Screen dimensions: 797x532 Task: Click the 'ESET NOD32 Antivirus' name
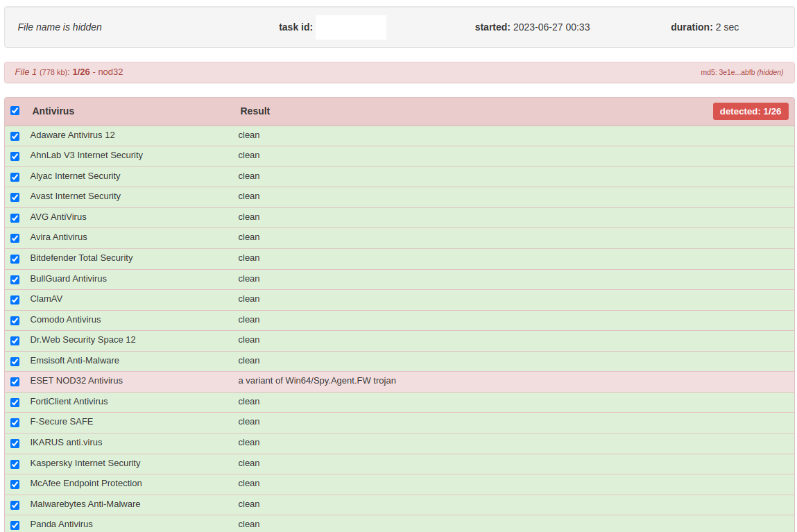(76, 381)
